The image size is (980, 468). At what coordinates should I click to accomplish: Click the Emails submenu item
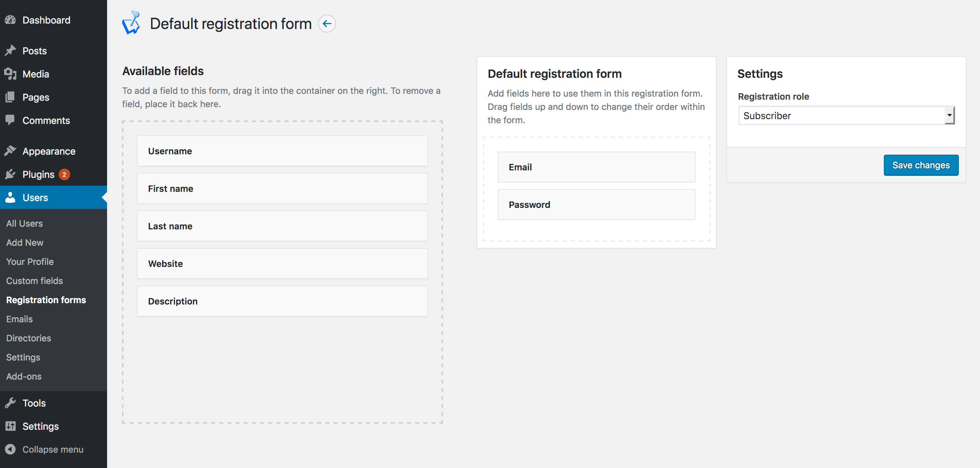[x=19, y=318]
